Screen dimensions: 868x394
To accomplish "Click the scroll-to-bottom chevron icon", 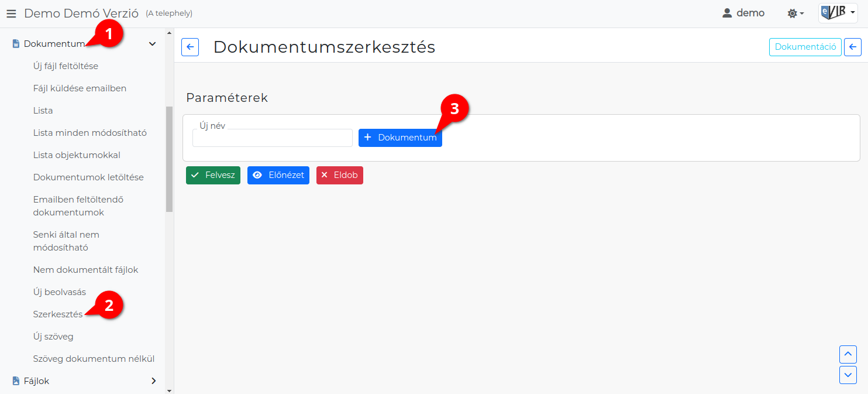I will [x=848, y=375].
